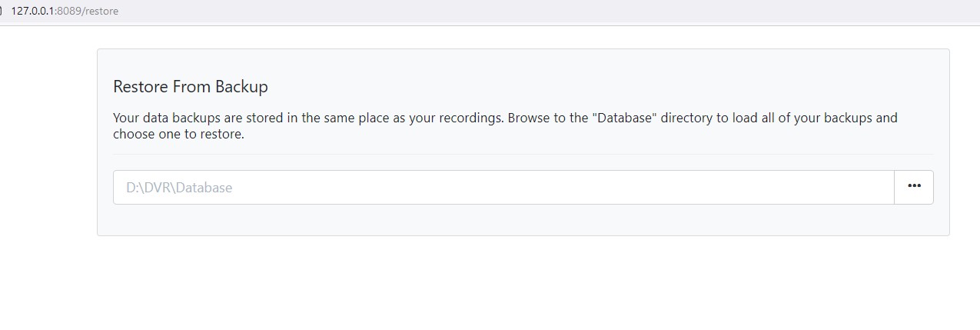
Task: Click the divider line above the path field
Action: [x=523, y=154]
